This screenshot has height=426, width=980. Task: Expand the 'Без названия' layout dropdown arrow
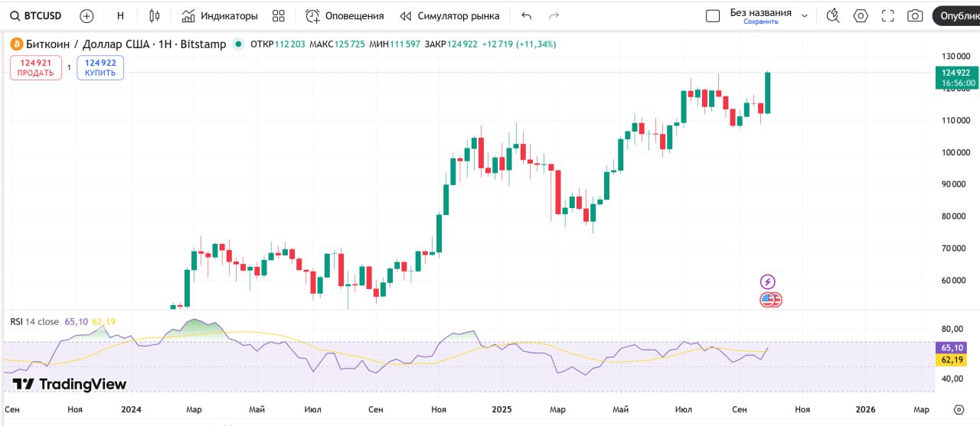pyautogui.click(x=805, y=16)
